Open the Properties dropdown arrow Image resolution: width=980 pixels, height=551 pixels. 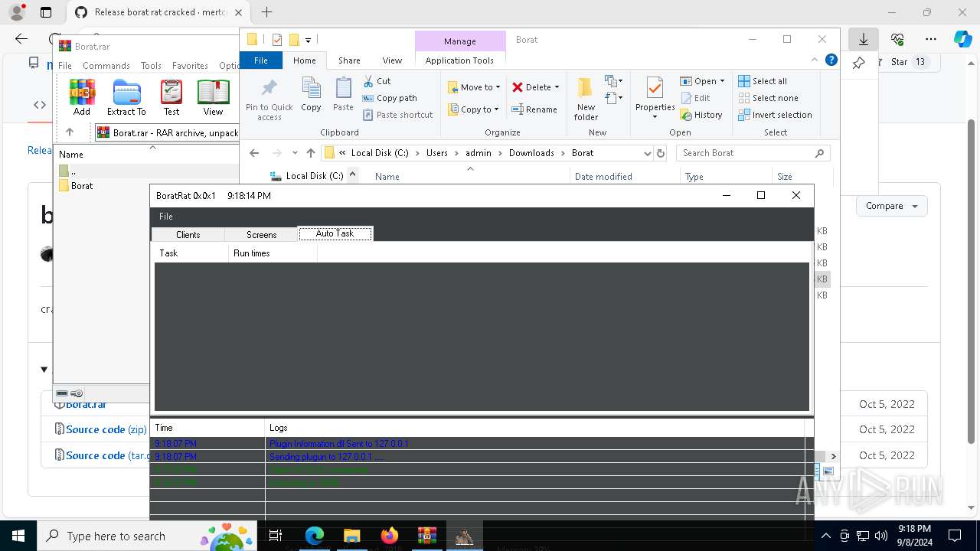[655, 117]
